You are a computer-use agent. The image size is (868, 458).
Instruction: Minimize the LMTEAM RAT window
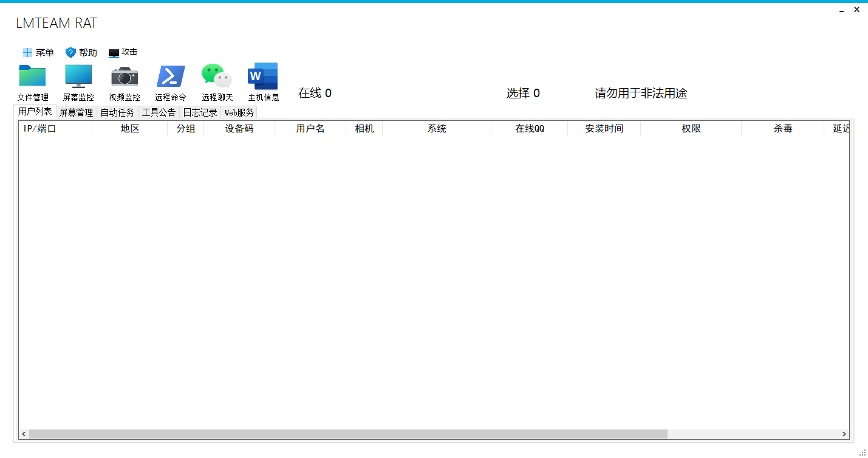pos(842,10)
